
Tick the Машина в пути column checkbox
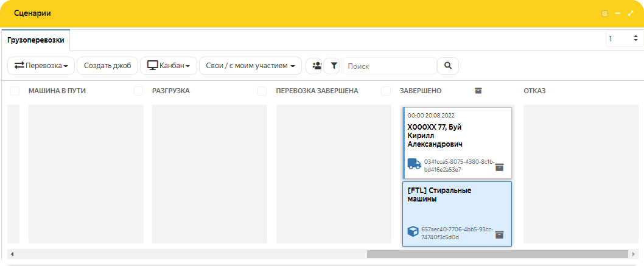[15, 91]
